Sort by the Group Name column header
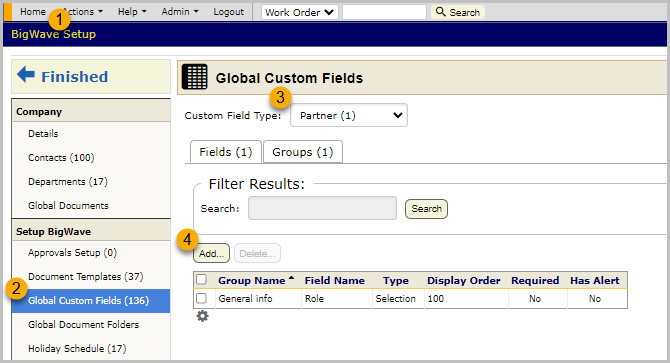This screenshot has width=670, height=363. pos(252,281)
